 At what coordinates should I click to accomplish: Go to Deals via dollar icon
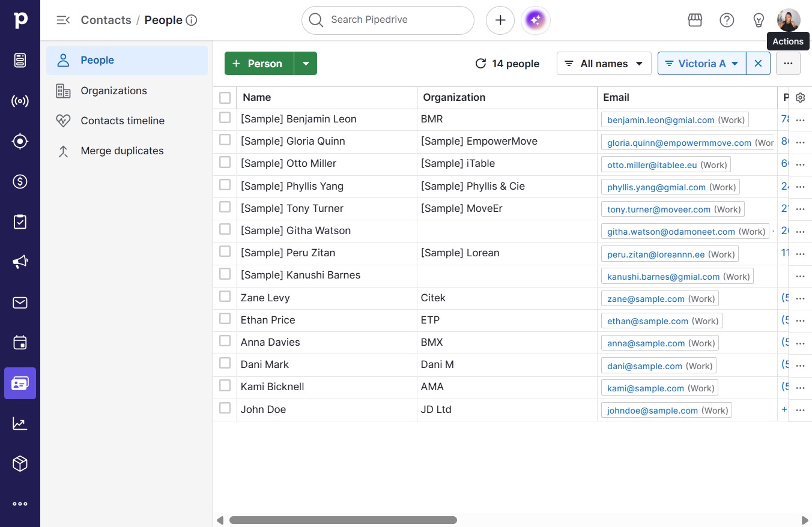coord(20,181)
